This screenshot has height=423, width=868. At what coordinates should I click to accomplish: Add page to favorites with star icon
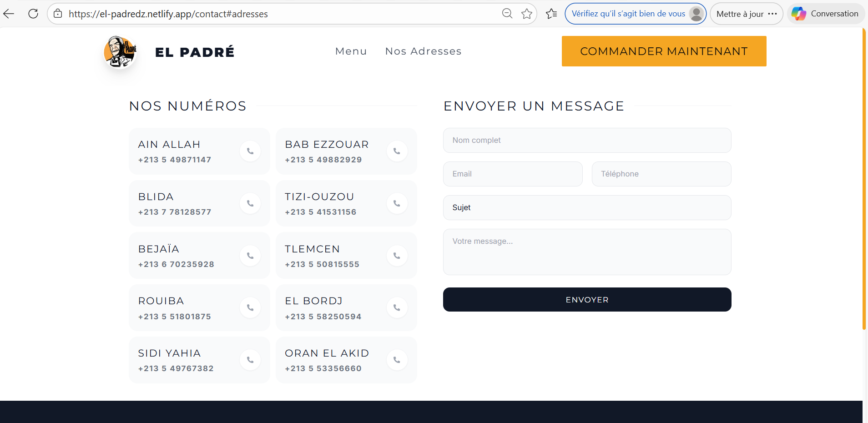click(x=527, y=14)
